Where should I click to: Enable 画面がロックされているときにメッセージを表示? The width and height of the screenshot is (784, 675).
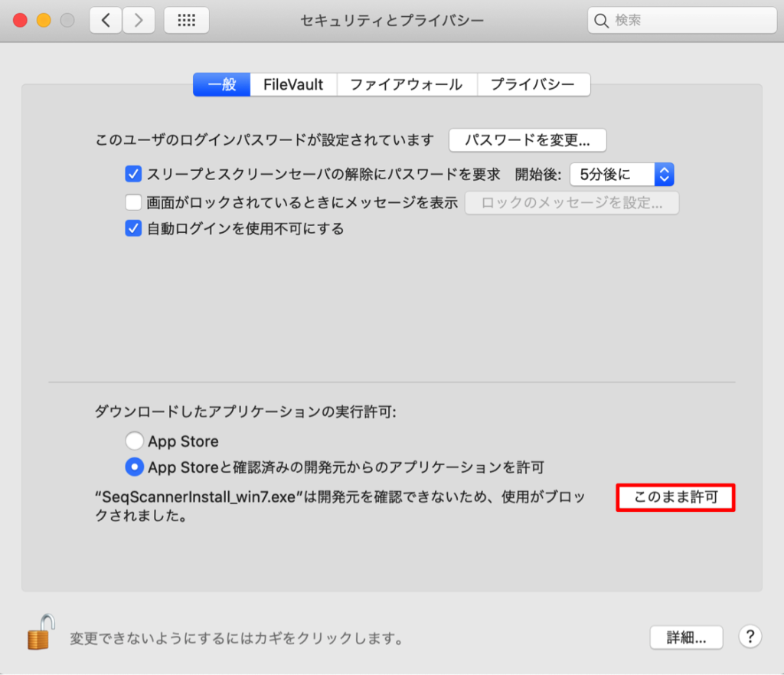point(132,202)
